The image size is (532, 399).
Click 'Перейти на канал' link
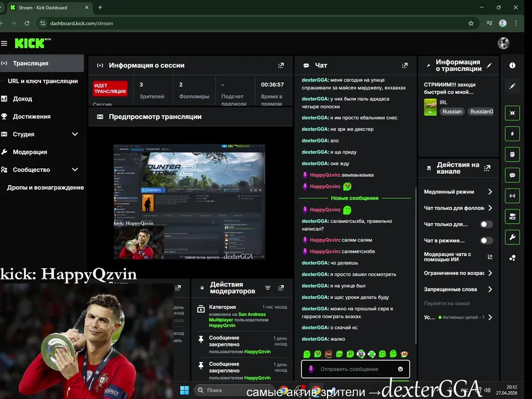447,303
